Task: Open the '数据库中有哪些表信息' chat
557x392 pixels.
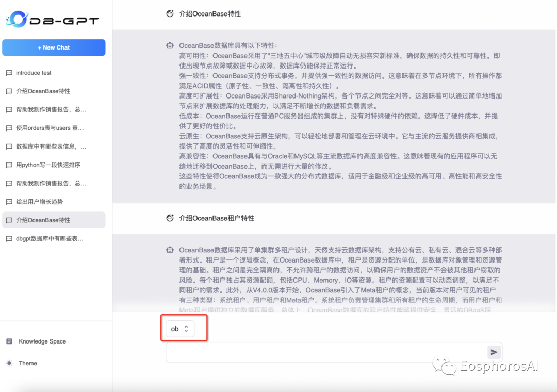Action: coord(54,146)
